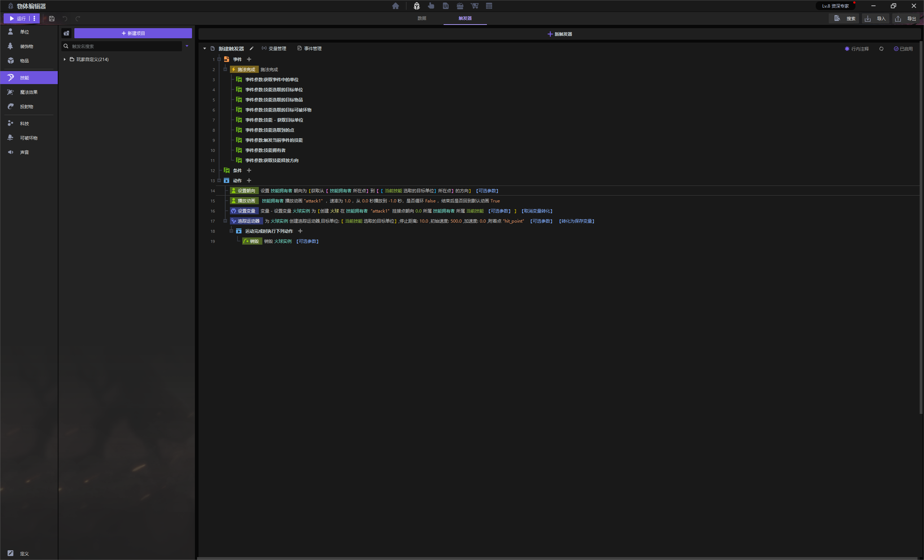Screen dimensions: 924x560
Task: Click the 播放动画 action tag
Action: click(x=244, y=201)
